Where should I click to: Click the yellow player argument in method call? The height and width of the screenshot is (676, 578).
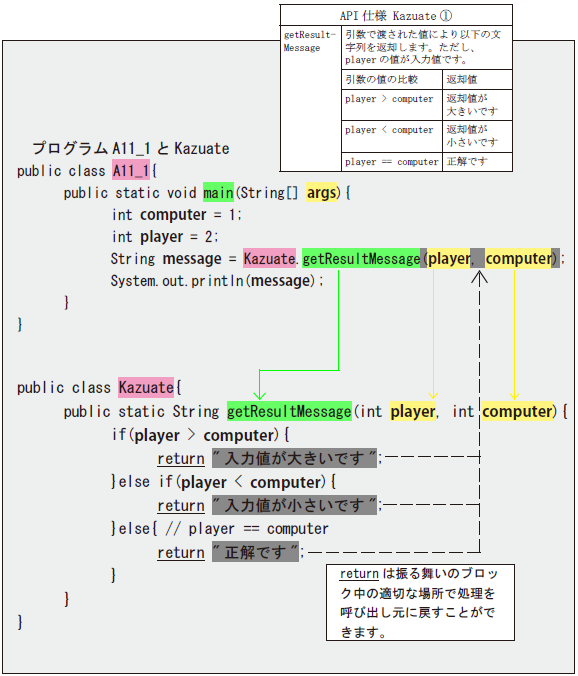[x=448, y=258]
